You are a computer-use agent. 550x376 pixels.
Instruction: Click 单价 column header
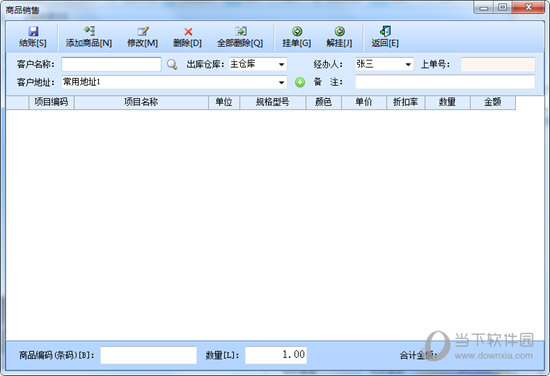pos(364,102)
